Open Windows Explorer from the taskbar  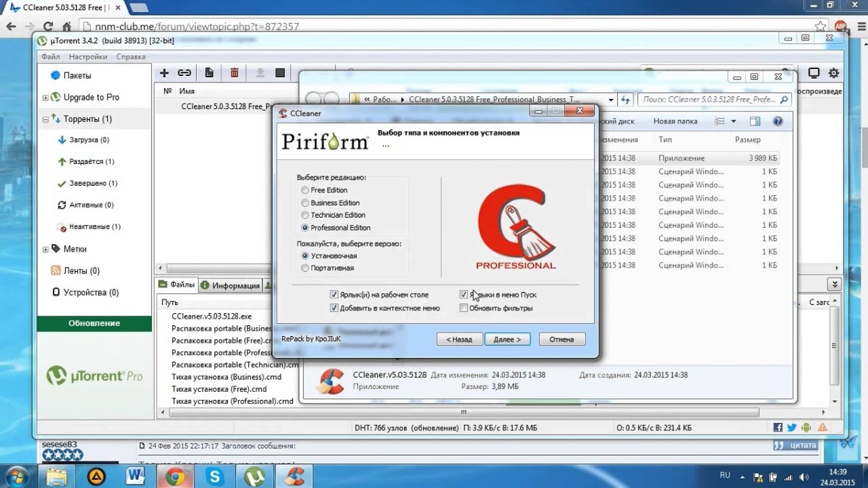point(57,476)
